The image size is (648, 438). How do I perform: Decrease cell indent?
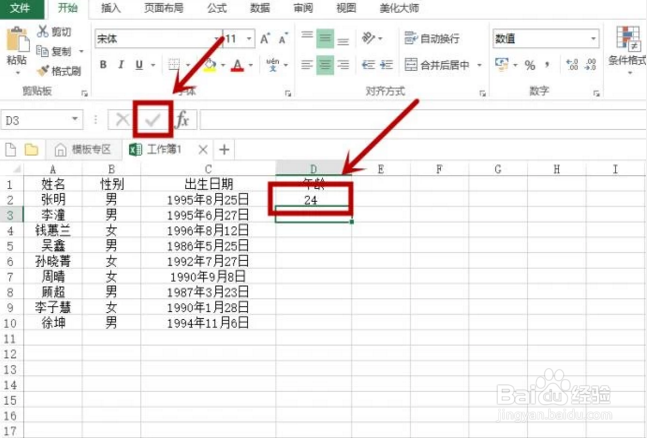click(x=368, y=65)
